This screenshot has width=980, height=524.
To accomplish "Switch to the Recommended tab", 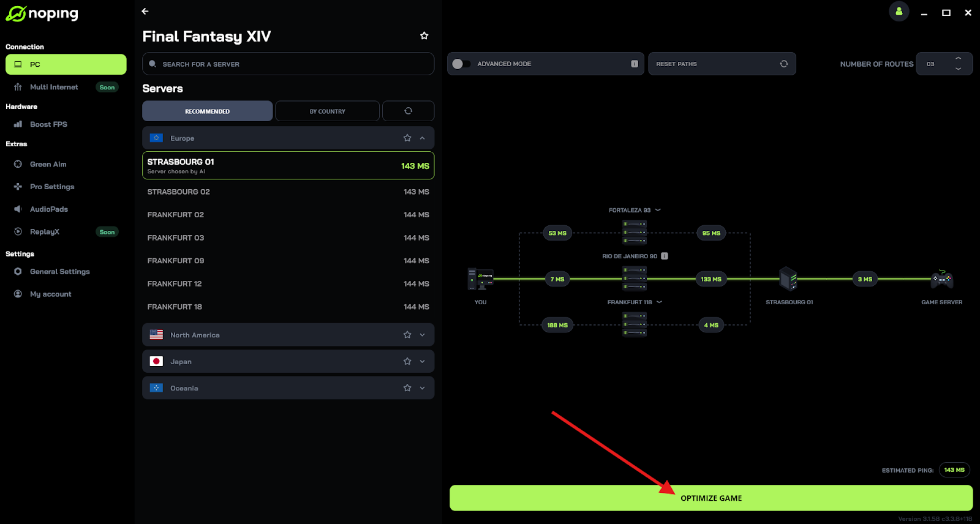I will point(208,111).
